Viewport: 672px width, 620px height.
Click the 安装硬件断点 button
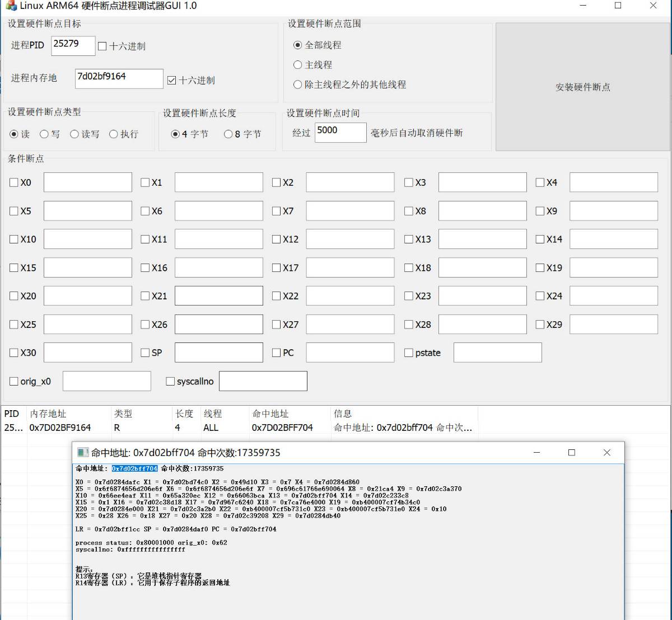582,87
